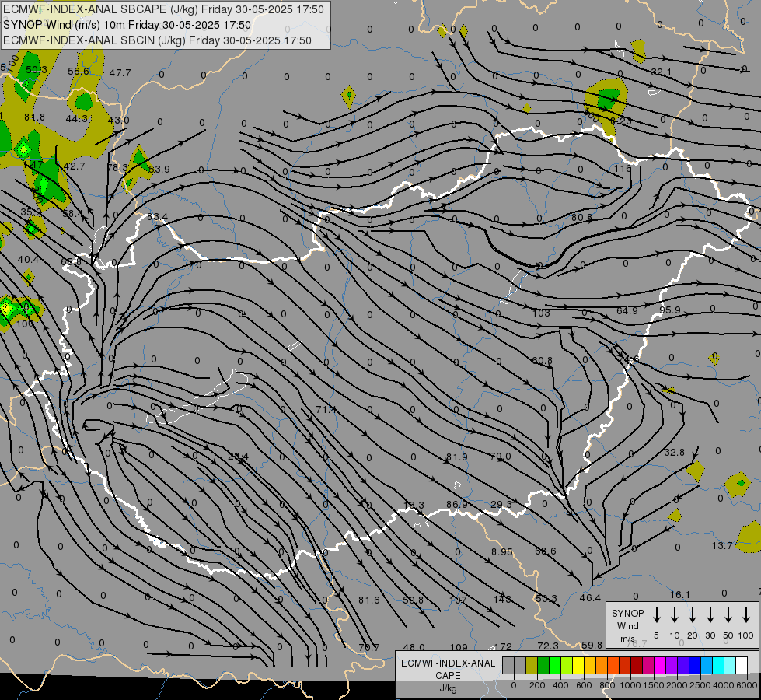
Task: Click the SBCIN title line in header
Action: pos(157,40)
